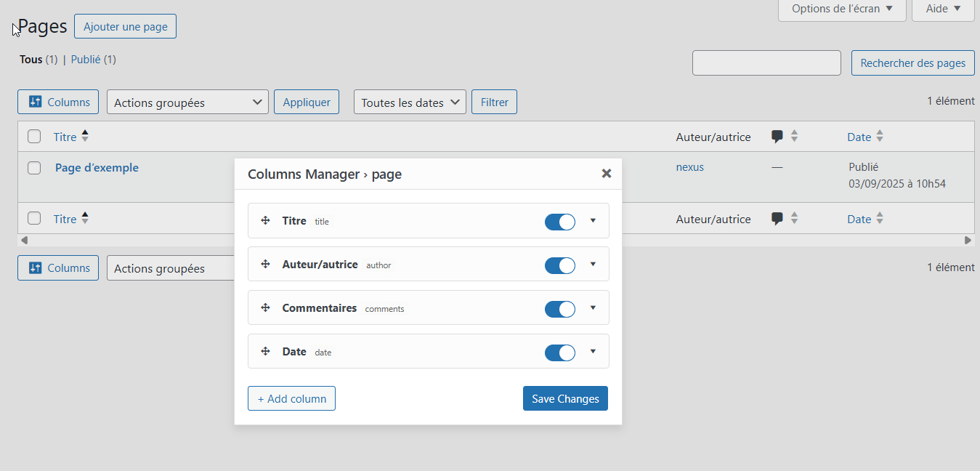Focus the search pages input field
The height and width of the screenshot is (471, 980).
click(x=766, y=63)
